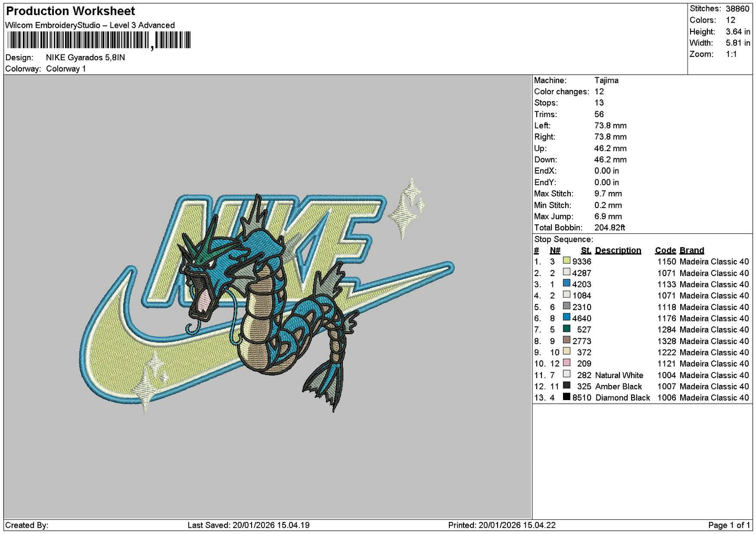756x534 pixels.
Task: Click the code 1133 in stop row 3
Action: click(667, 284)
